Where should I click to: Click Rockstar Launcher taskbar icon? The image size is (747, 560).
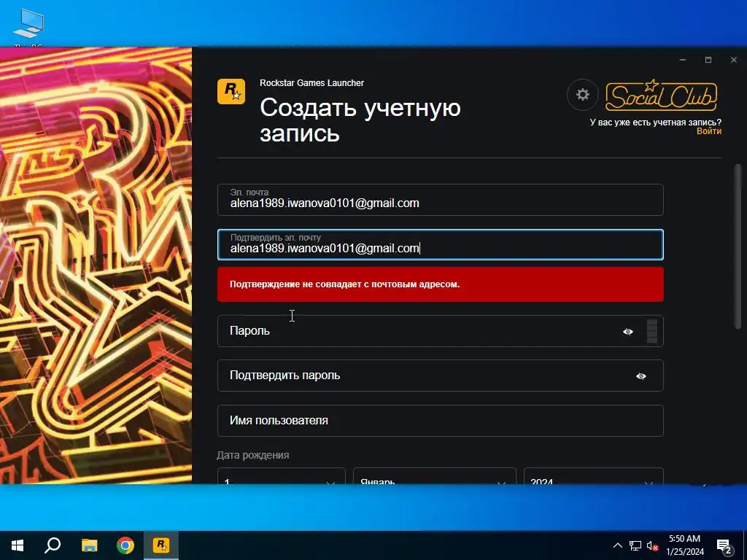click(x=161, y=545)
